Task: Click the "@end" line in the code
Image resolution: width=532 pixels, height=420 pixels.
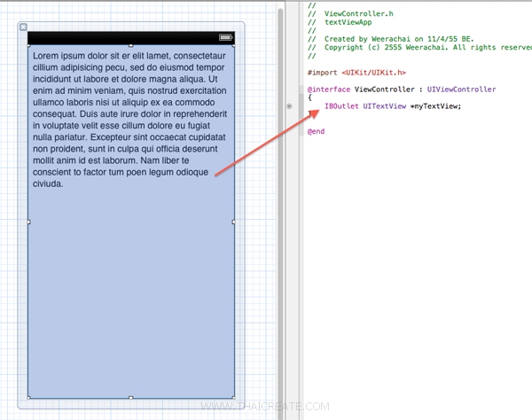Action: tap(316, 131)
